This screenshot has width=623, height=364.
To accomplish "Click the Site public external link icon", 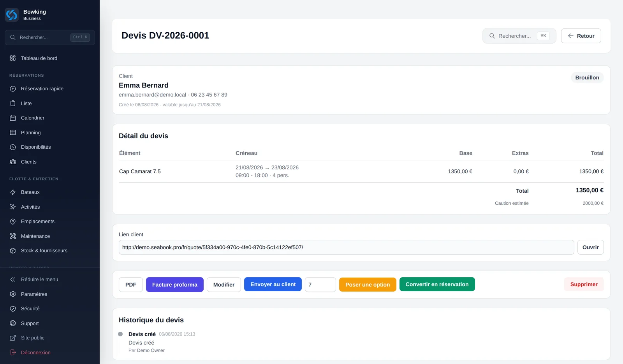I will 13,338.
